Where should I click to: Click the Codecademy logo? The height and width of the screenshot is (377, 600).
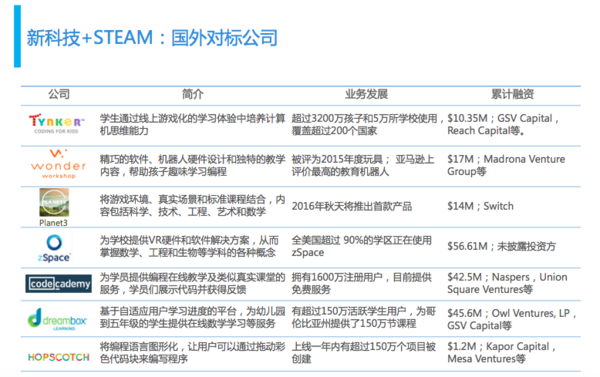tap(59, 284)
